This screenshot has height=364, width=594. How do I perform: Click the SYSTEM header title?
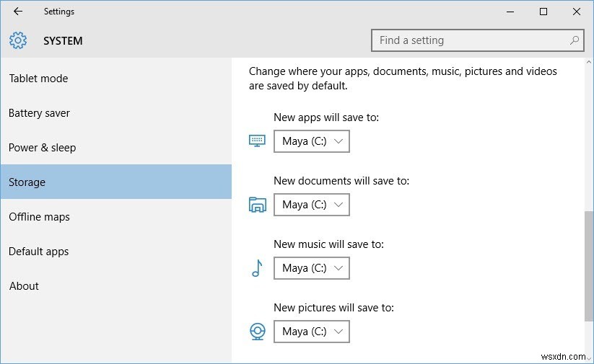(63, 40)
